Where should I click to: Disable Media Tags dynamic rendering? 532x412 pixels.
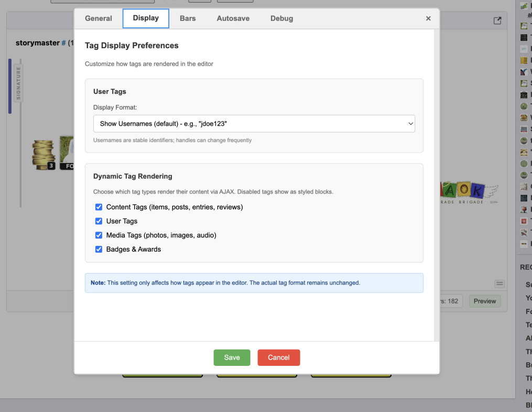[x=99, y=235]
